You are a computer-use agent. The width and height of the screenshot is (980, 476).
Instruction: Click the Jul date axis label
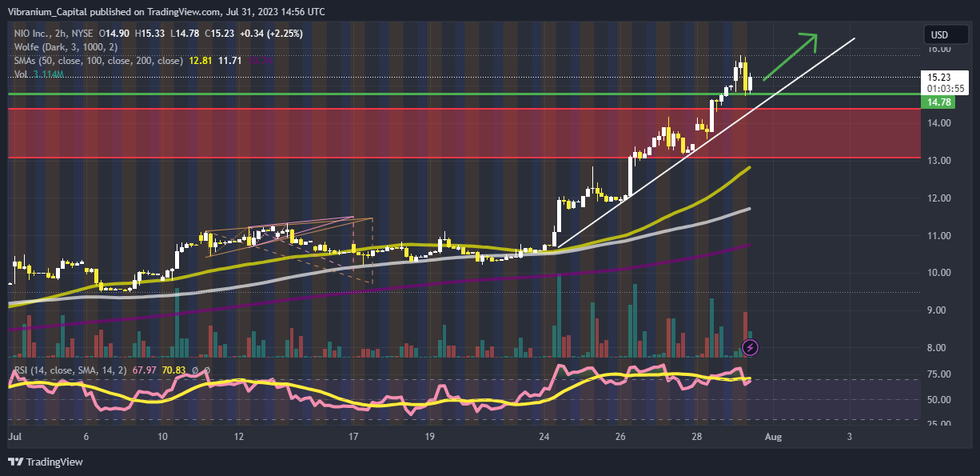[x=15, y=438]
